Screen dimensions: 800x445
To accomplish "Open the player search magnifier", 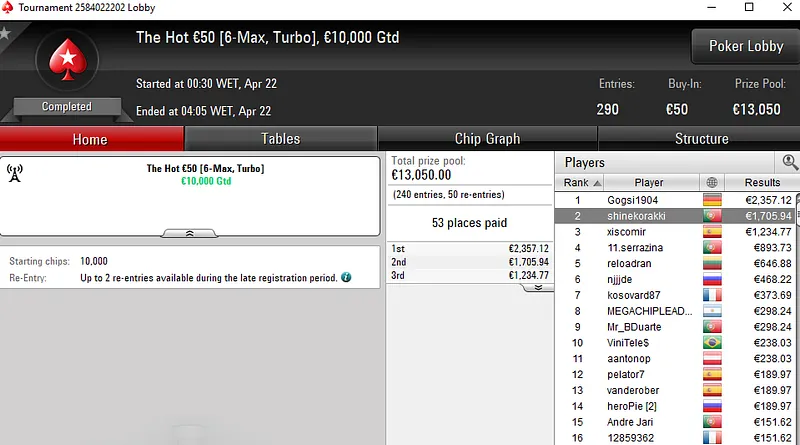I will 790,162.
